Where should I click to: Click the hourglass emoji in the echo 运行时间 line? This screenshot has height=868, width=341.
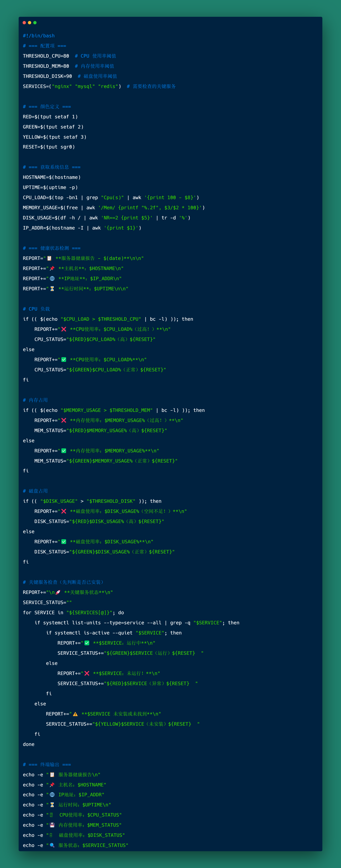click(52, 805)
